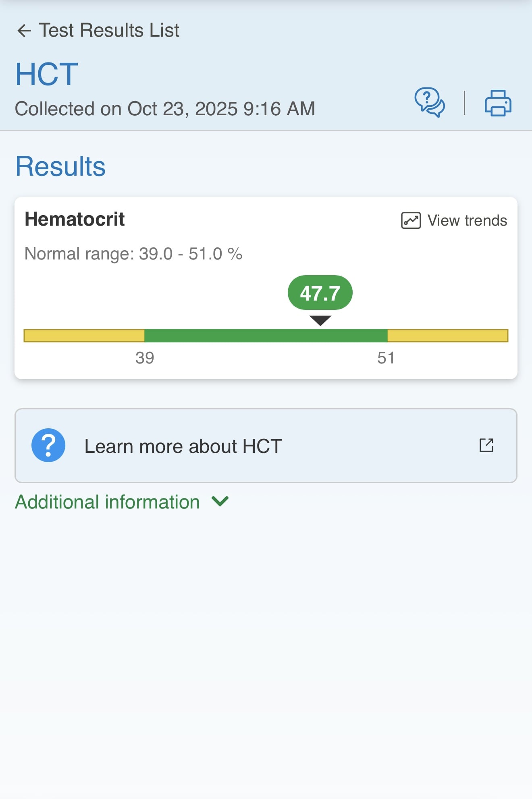Open the ask-a-question chat icon
This screenshot has width=532, height=799.
[430, 102]
